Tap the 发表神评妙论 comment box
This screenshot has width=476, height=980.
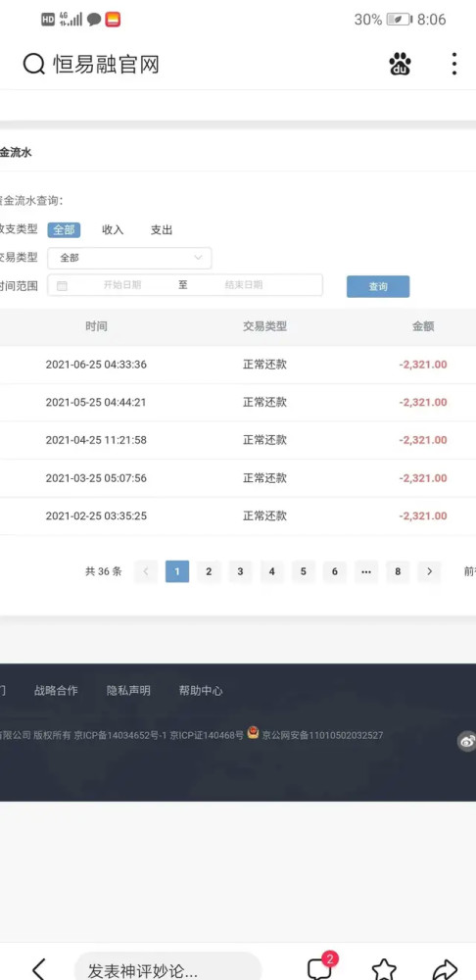click(x=167, y=969)
